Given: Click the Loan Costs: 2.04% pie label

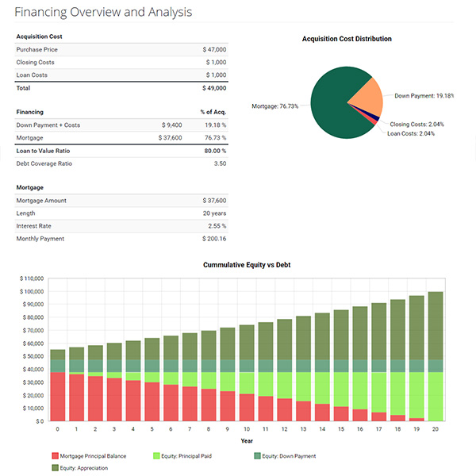Looking at the screenshot, I should 411,133.
